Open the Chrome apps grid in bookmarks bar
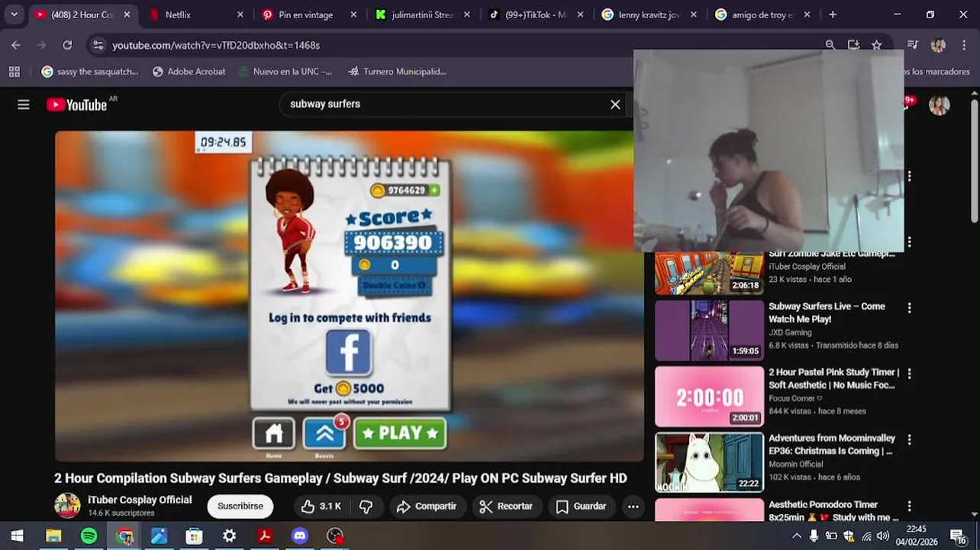This screenshot has height=550, width=980. click(x=14, y=71)
